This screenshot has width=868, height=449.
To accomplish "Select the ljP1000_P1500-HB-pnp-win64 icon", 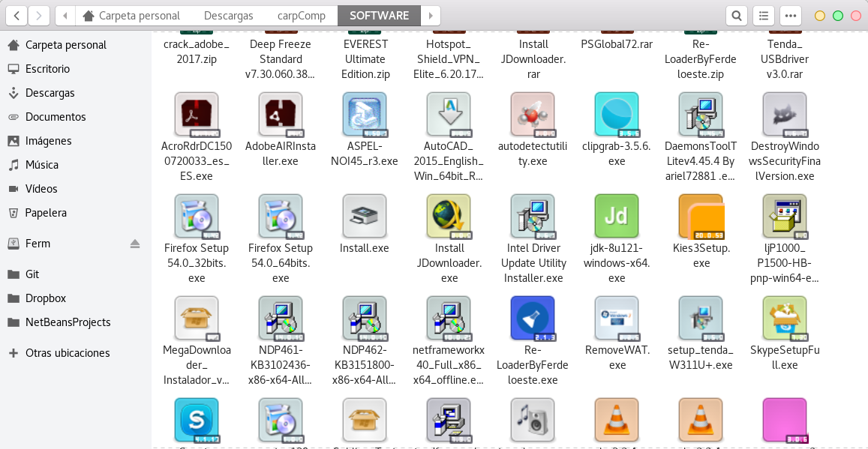I will tap(785, 216).
